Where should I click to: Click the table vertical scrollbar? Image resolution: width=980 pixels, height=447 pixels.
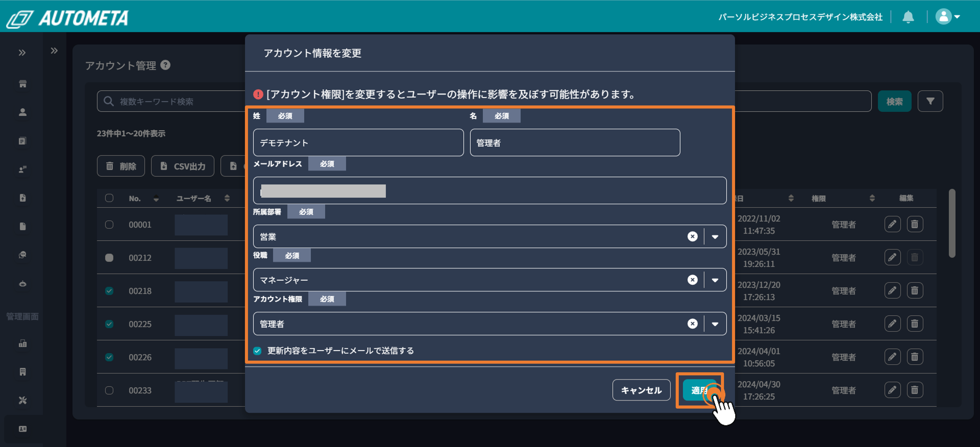(952, 223)
